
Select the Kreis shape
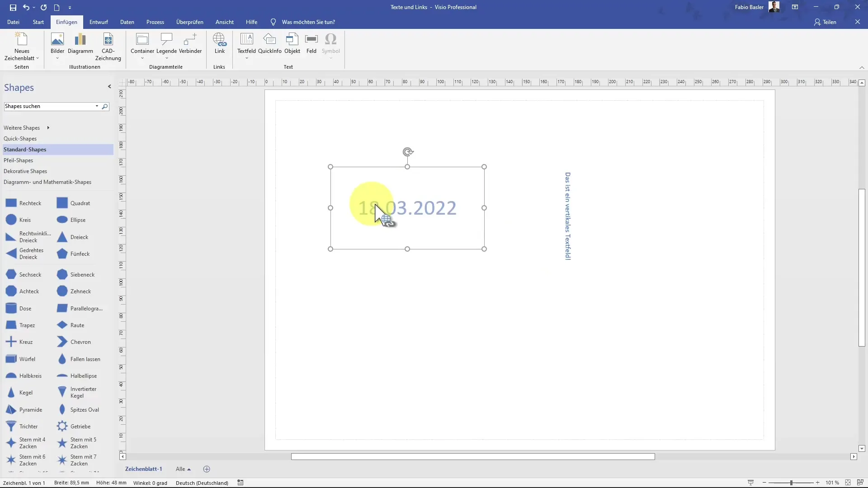click(19, 220)
